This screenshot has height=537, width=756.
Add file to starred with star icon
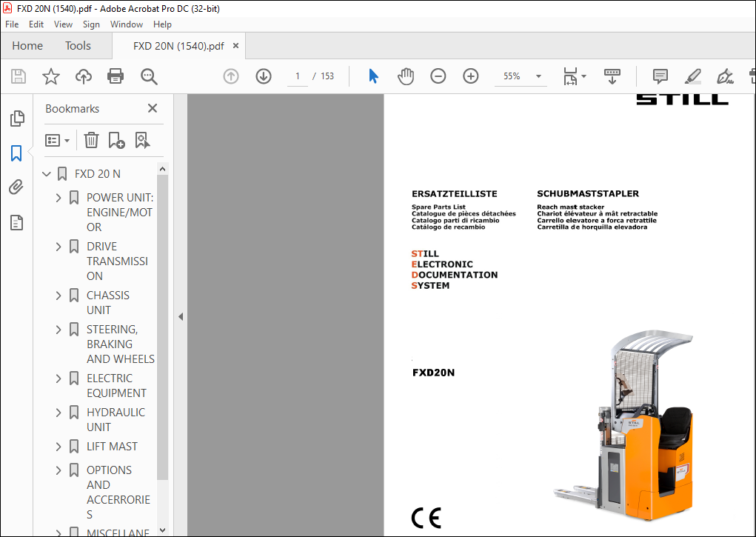click(x=50, y=76)
